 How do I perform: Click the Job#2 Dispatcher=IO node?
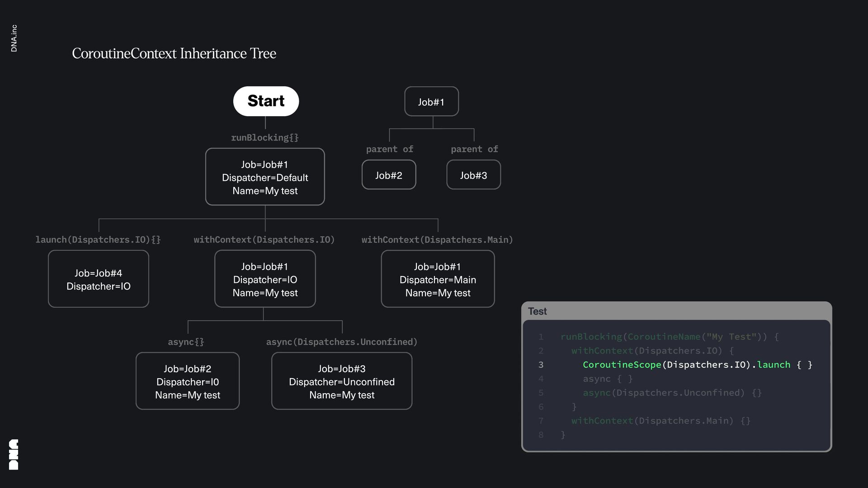tap(187, 381)
